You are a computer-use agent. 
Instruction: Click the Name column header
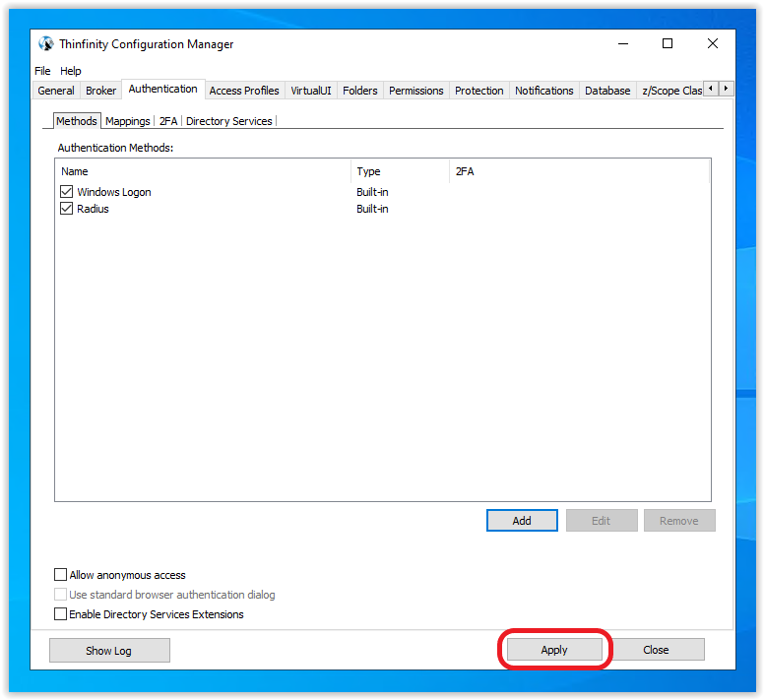coord(203,171)
